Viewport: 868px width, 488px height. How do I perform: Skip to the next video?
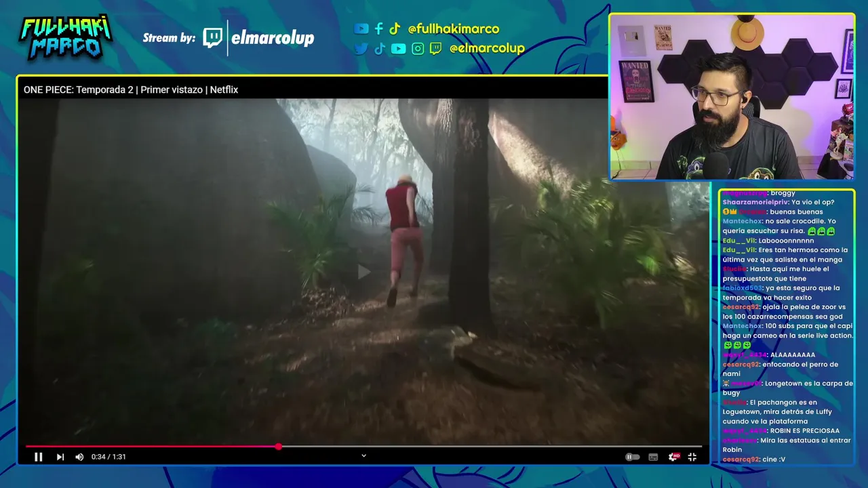click(x=60, y=457)
